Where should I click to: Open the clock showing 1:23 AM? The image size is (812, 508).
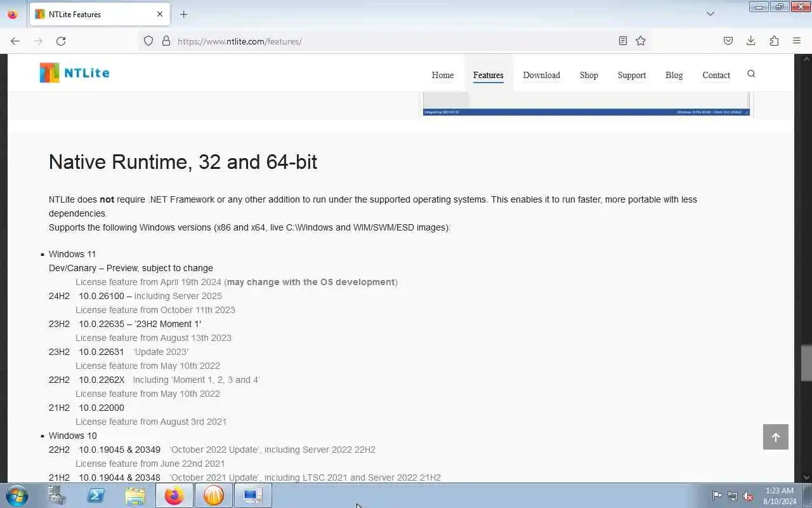[780, 496]
